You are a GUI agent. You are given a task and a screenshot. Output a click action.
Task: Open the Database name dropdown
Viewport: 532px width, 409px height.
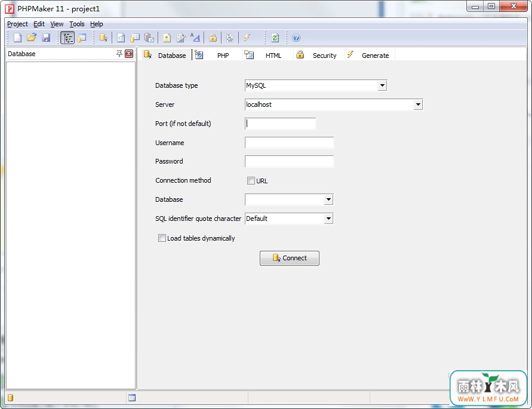coord(328,199)
